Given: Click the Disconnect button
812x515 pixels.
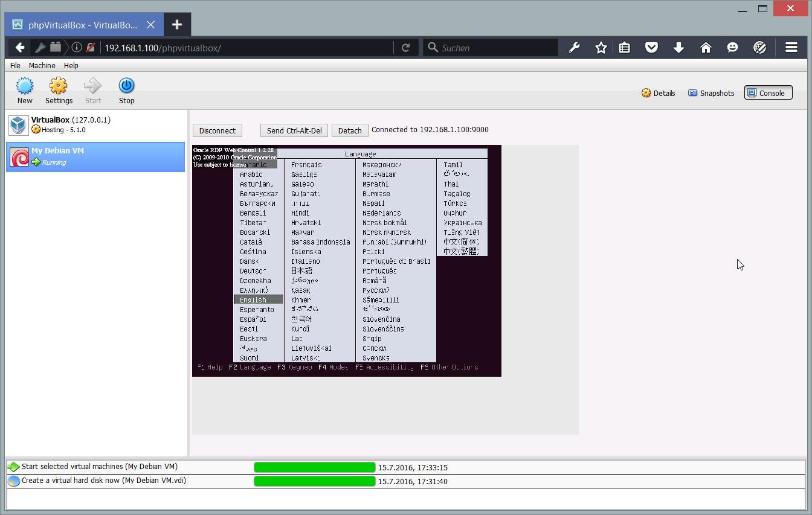Looking at the screenshot, I should click(217, 130).
